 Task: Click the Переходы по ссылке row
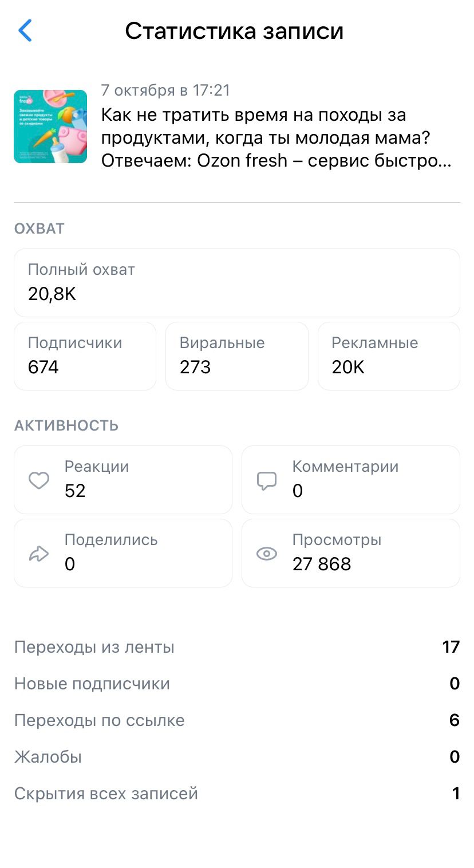point(236,720)
